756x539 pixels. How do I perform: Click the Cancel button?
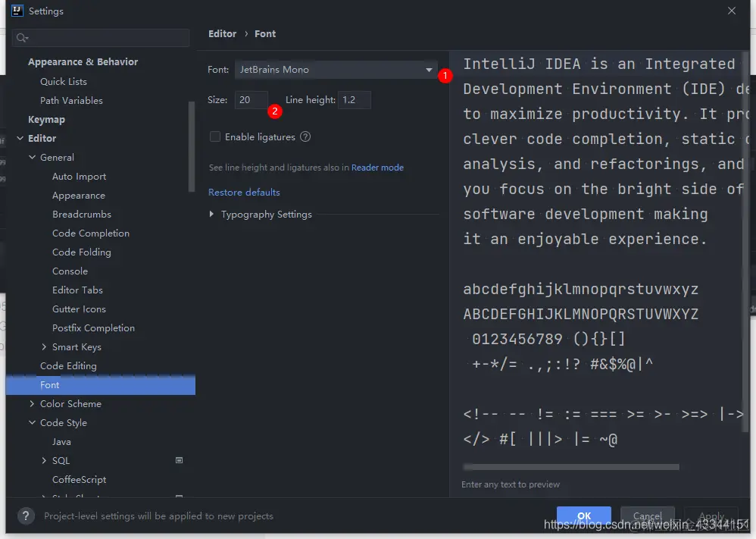coord(648,515)
